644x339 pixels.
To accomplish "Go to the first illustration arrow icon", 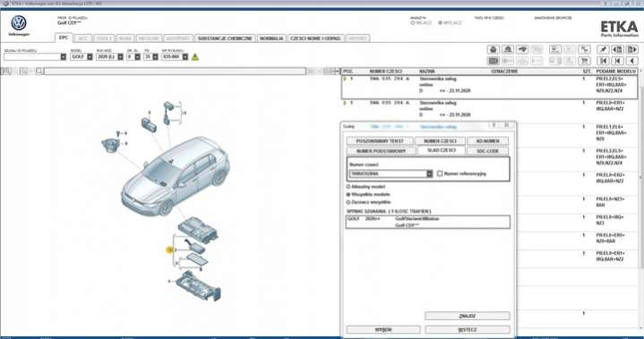I will [x=603, y=61].
